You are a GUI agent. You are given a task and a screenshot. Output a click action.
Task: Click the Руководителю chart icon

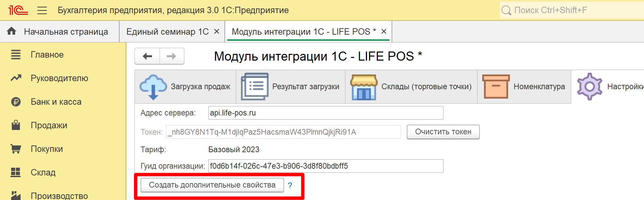[x=16, y=78]
